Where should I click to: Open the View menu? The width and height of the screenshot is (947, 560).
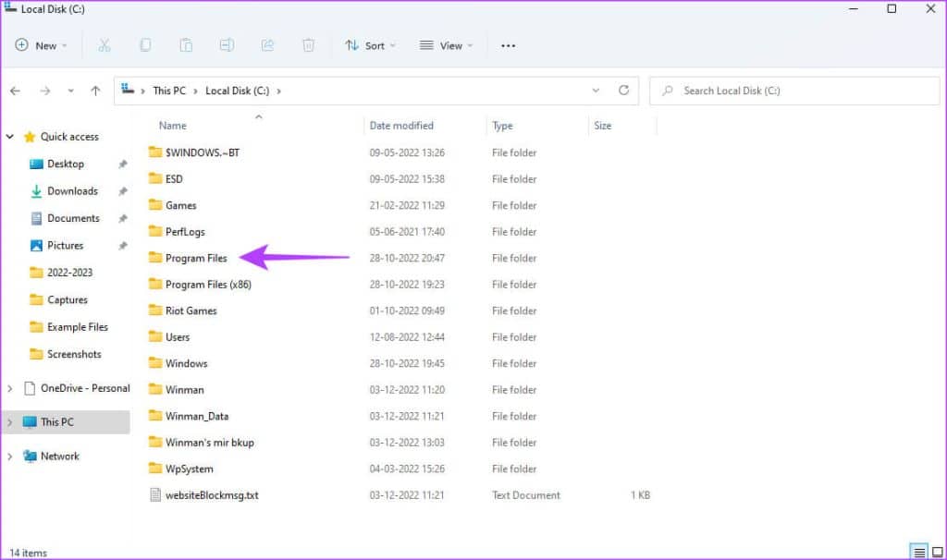tap(447, 45)
